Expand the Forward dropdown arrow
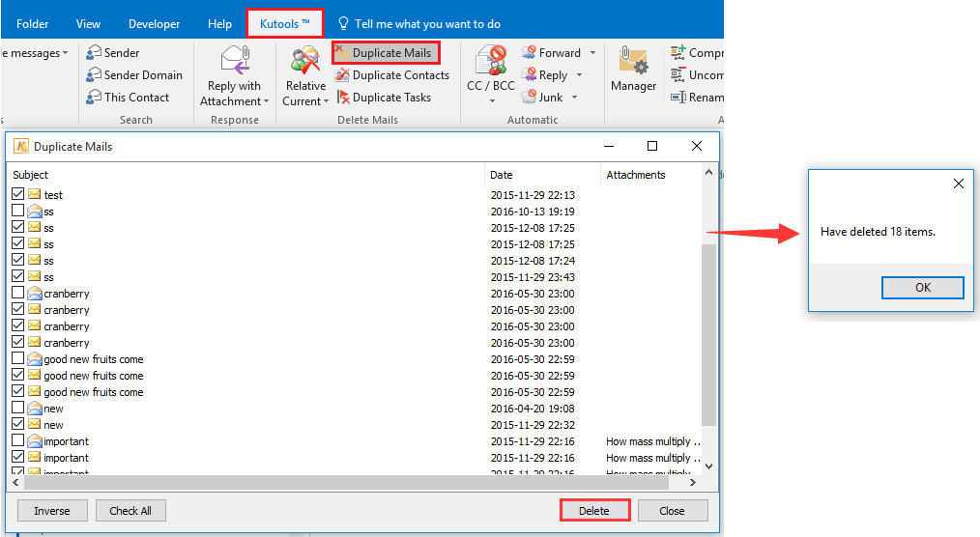 pyautogui.click(x=593, y=53)
